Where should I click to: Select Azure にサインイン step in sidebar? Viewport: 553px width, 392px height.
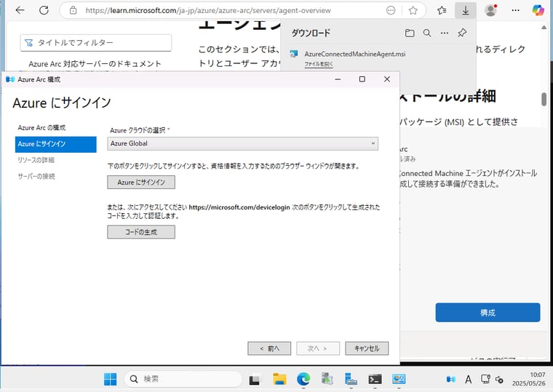[56, 144]
